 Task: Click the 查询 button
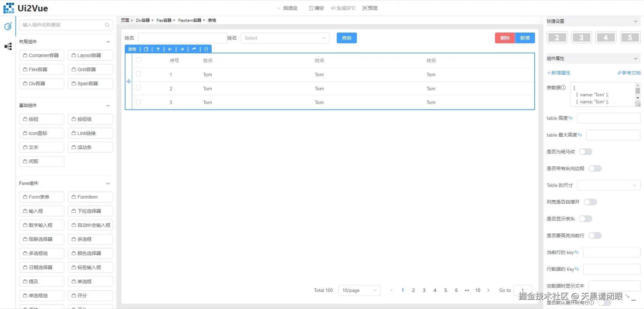347,38
